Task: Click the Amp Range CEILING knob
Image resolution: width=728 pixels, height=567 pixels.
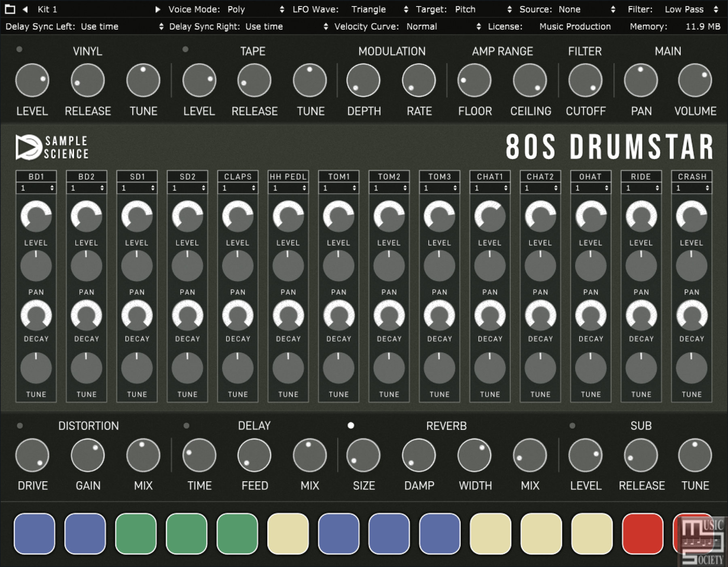Action: click(x=530, y=80)
